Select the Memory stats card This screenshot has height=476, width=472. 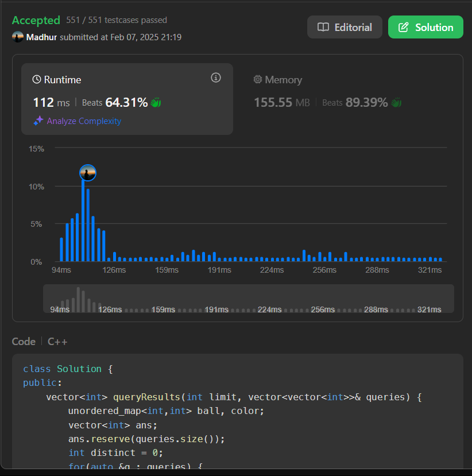coord(347,99)
